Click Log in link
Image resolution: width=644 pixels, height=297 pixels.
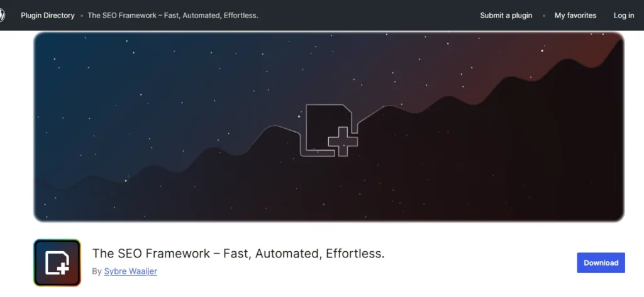624,16
